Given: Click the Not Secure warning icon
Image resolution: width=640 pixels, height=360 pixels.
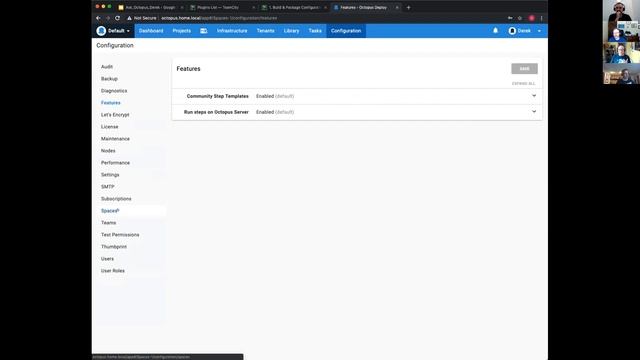Looking at the screenshot, I should (x=129, y=18).
